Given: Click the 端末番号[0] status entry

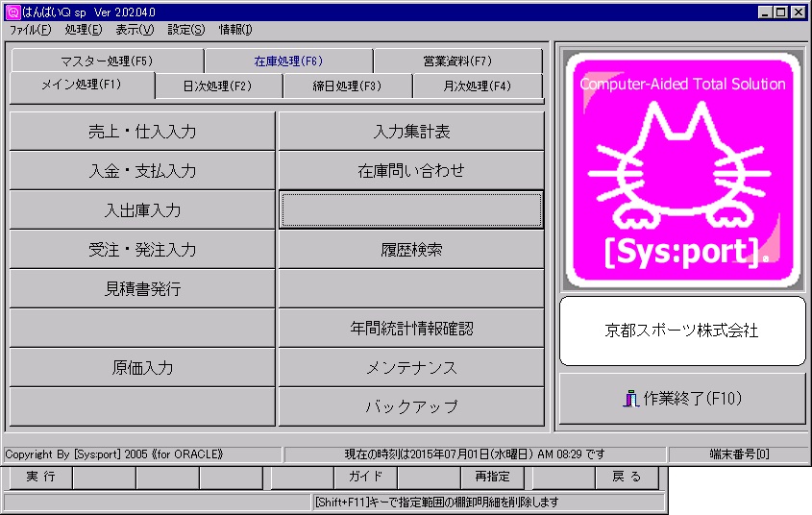Looking at the screenshot, I should (x=740, y=454).
